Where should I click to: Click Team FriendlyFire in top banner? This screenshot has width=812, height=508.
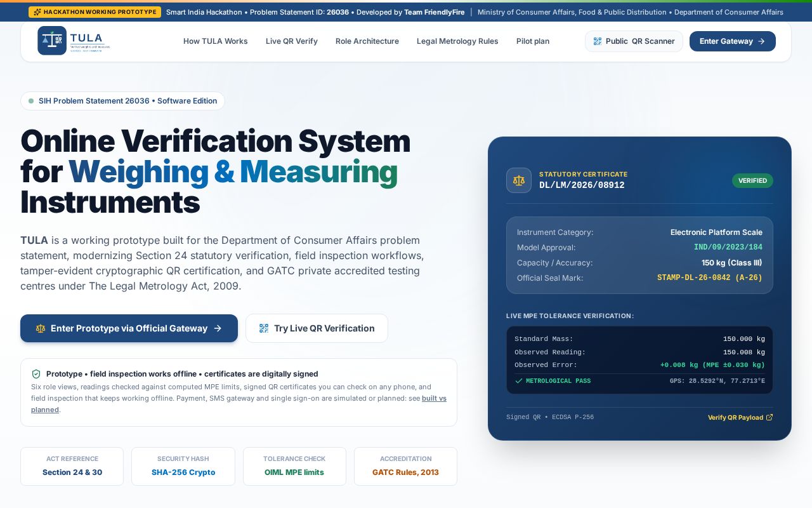(435, 12)
